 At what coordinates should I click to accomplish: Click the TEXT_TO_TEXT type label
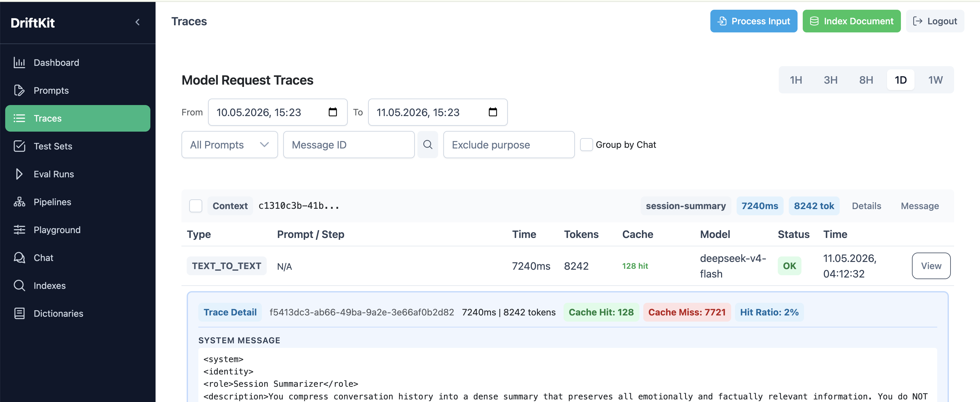(226, 266)
